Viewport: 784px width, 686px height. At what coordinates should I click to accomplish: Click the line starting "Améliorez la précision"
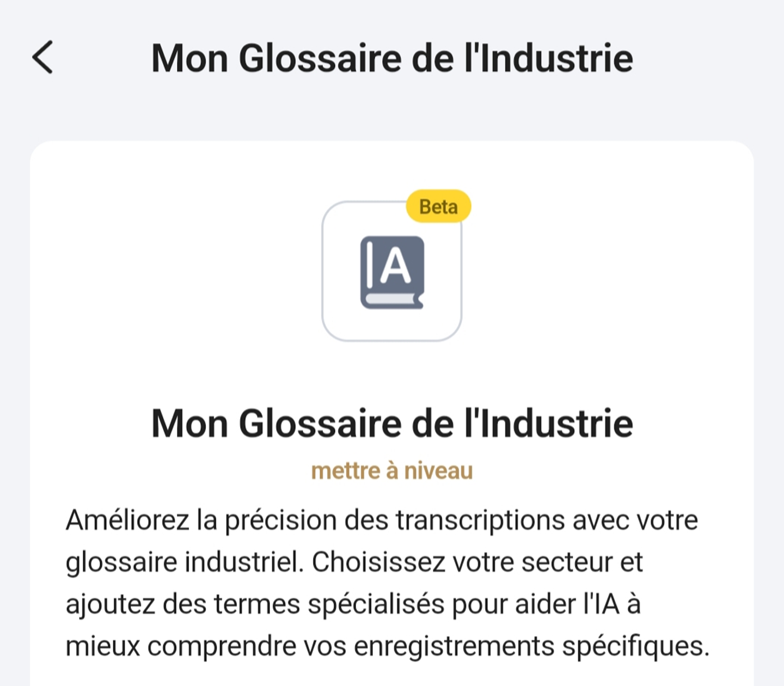[382, 520]
